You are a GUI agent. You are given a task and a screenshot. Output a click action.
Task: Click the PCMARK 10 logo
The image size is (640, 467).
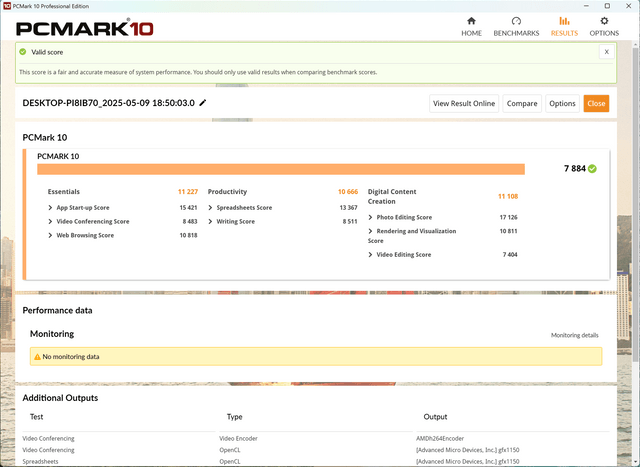coord(85,28)
